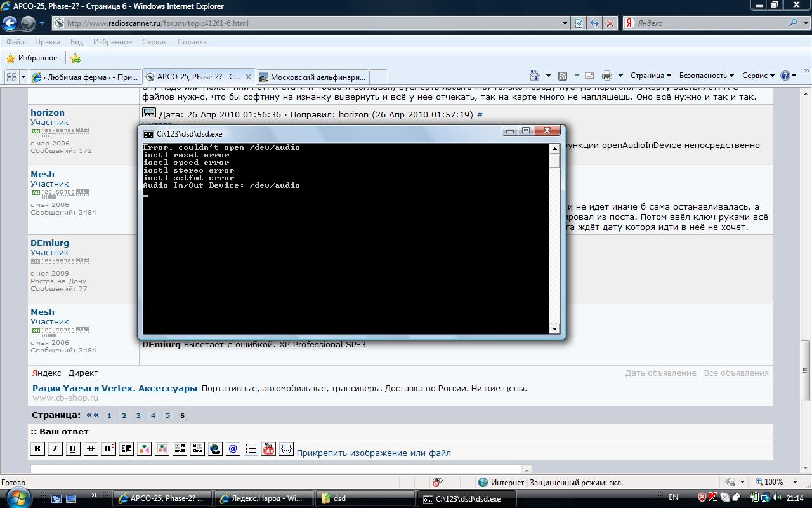Switch to «Любимая ферма» tab
The height and width of the screenshot is (508, 812).
[x=84, y=77]
